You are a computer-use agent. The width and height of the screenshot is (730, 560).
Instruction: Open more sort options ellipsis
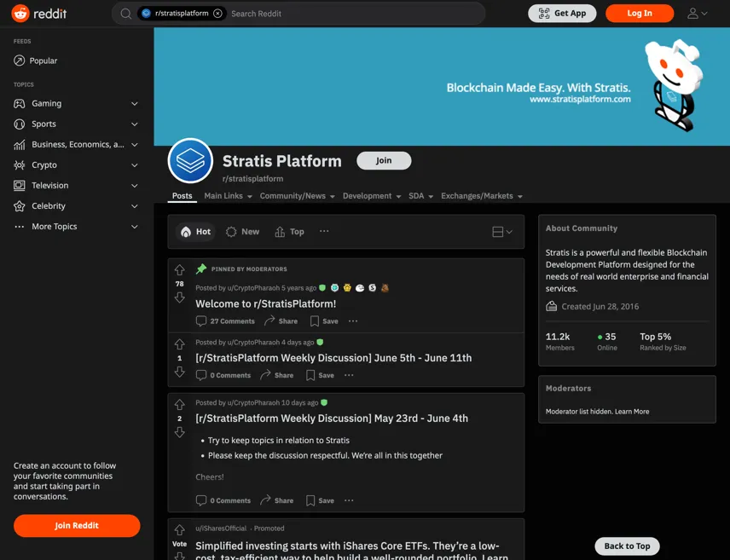324,231
